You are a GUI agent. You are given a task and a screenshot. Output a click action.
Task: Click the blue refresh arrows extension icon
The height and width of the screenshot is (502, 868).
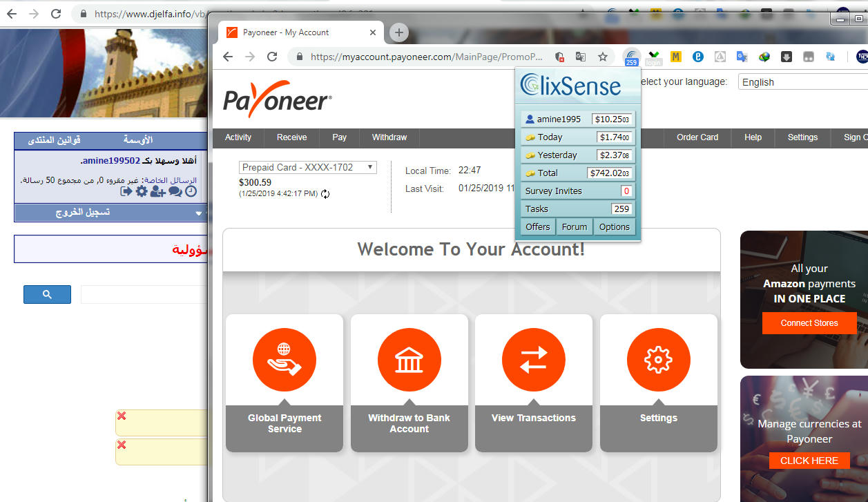point(830,57)
